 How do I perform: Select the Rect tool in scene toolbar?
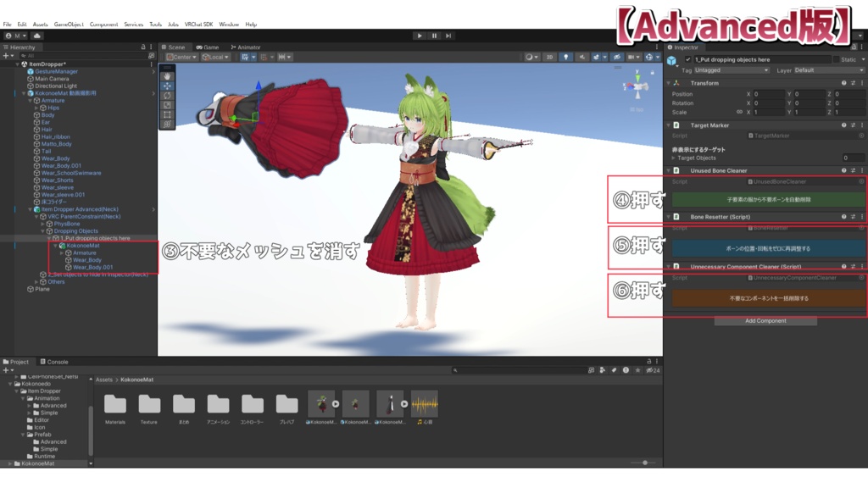coord(167,114)
